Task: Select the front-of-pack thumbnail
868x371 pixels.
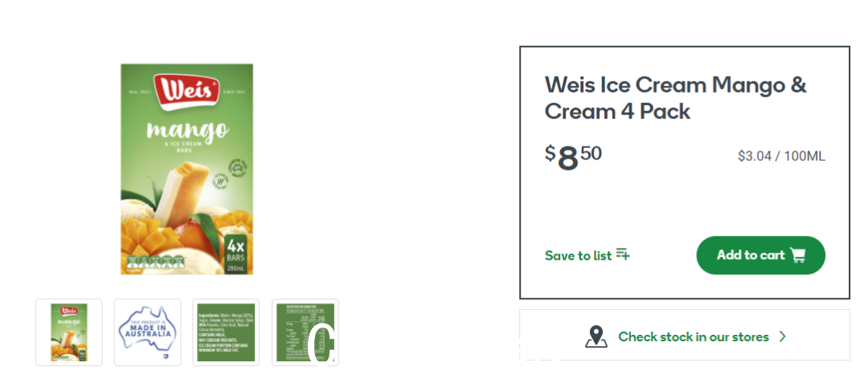Action: click(x=69, y=332)
